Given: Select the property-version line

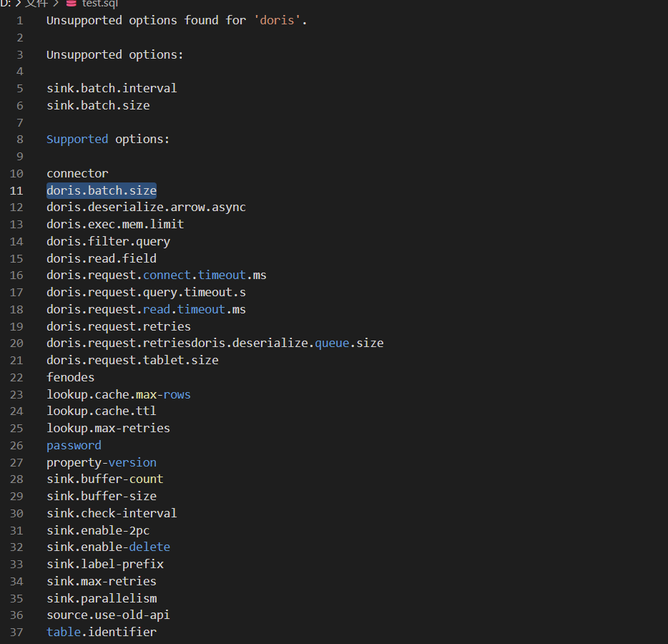Looking at the screenshot, I should [101, 462].
